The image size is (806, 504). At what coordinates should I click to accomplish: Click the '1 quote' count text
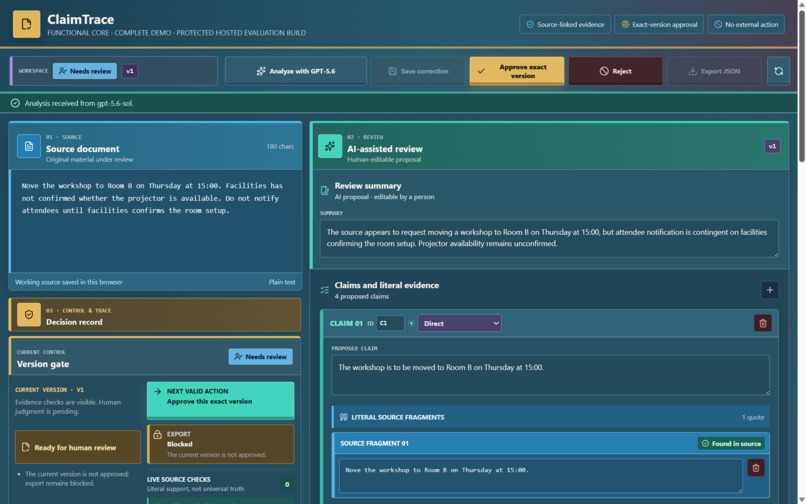coord(753,417)
